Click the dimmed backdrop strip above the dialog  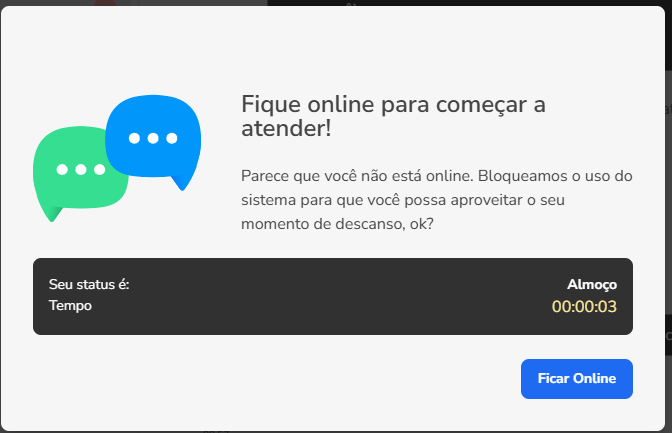[336, 3]
